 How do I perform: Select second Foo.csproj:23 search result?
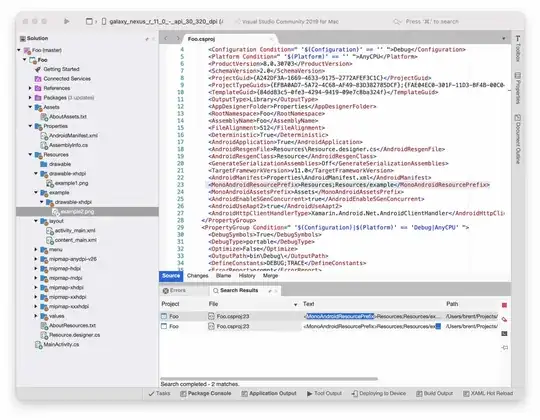tap(330, 326)
